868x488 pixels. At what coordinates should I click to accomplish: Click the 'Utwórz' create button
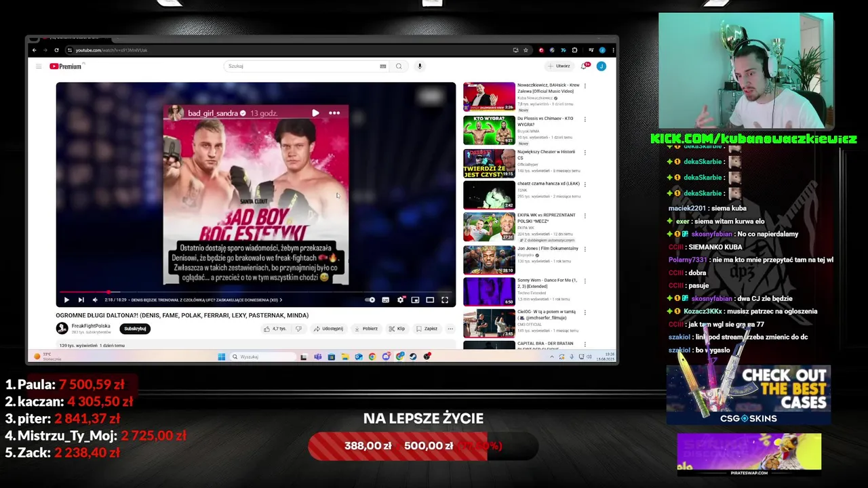pyautogui.click(x=559, y=66)
